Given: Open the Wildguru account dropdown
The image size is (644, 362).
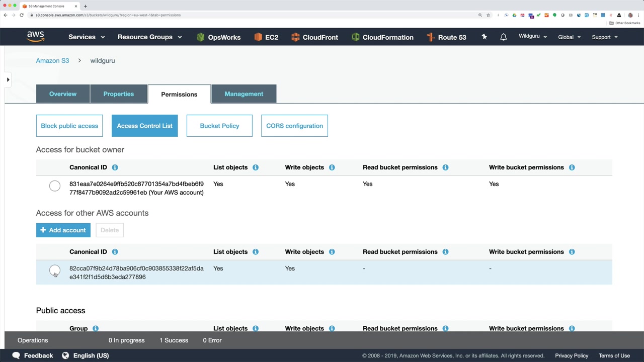Looking at the screenshot, I should click(533, 36).
